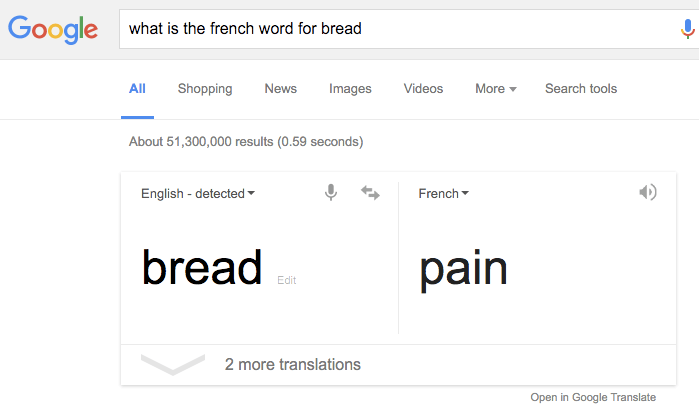Listen to the French translation with the speaker icon
The height and width of the screenshot is (412, 699).
coord(648,192)
